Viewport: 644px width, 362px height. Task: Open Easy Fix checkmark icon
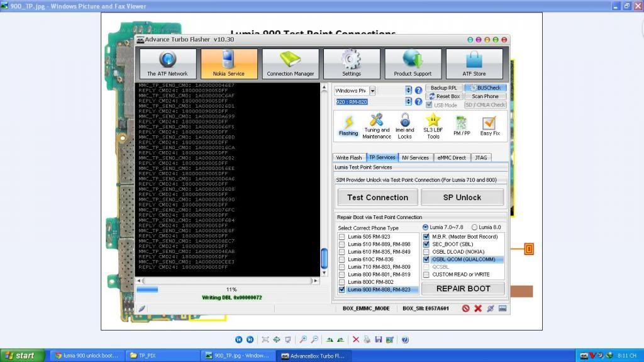[490, 126]
